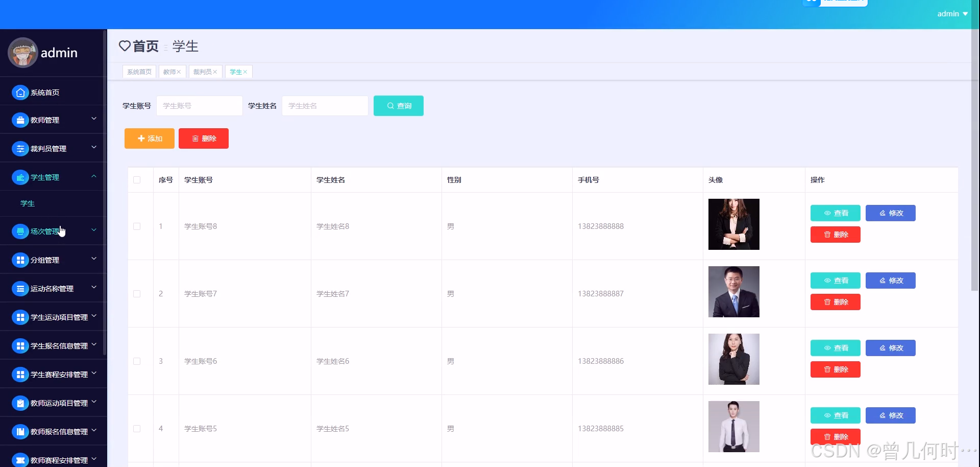Click the 删除 button for 学生账号7
The image size is (980, 467).
click(835, 302)
